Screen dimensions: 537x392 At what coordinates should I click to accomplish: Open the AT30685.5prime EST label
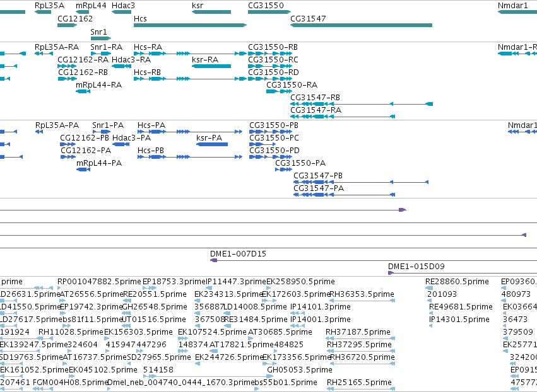(280, 332)
